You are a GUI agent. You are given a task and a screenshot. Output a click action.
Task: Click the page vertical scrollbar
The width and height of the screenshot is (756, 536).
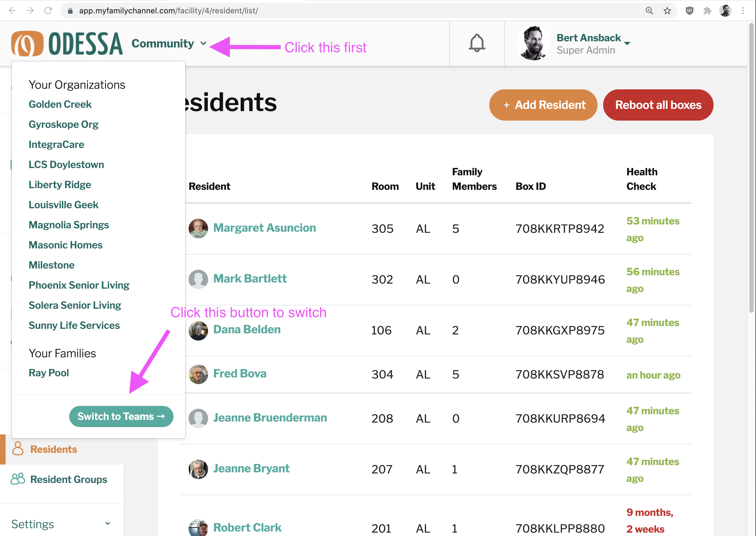(x=752, y=168)
